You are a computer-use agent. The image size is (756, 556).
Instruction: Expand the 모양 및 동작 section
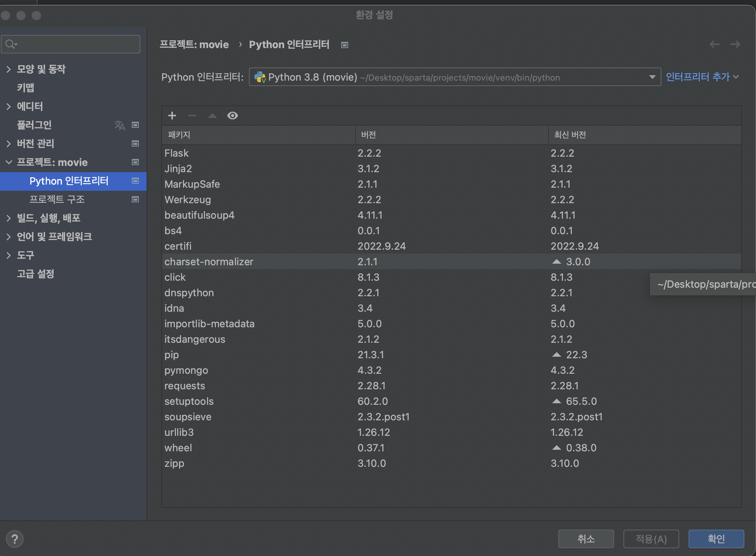9,69
